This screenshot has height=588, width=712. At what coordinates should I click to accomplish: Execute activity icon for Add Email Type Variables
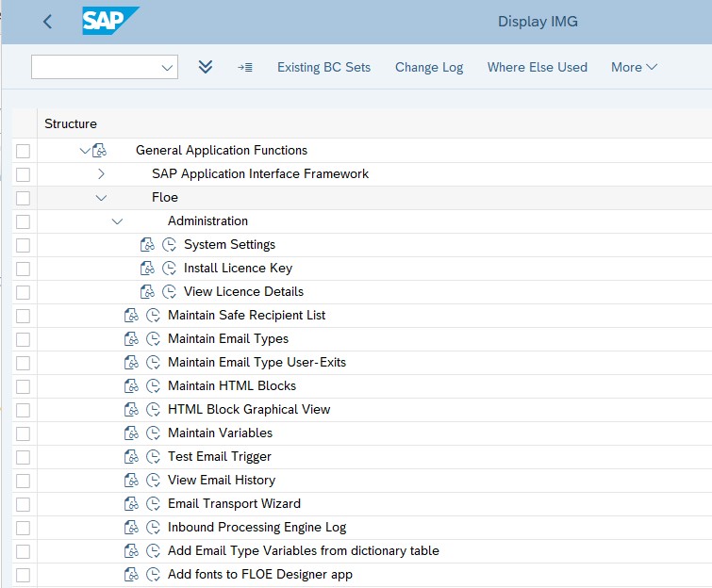[153, 551]
